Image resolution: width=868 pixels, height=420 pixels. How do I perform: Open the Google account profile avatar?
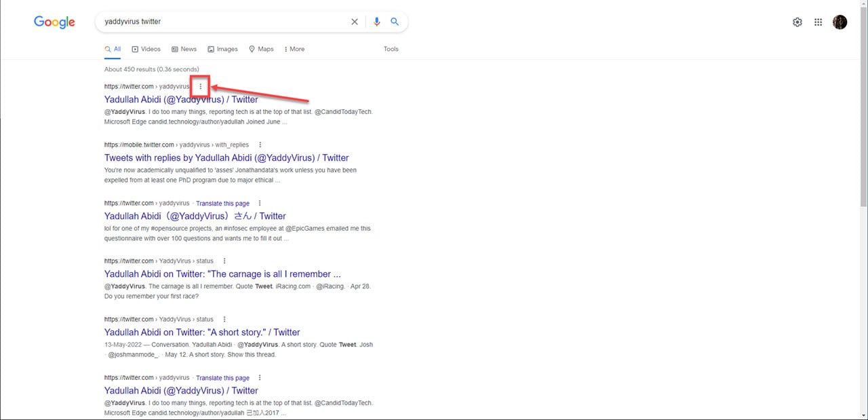pyautogui.click(x=840, y=22)
